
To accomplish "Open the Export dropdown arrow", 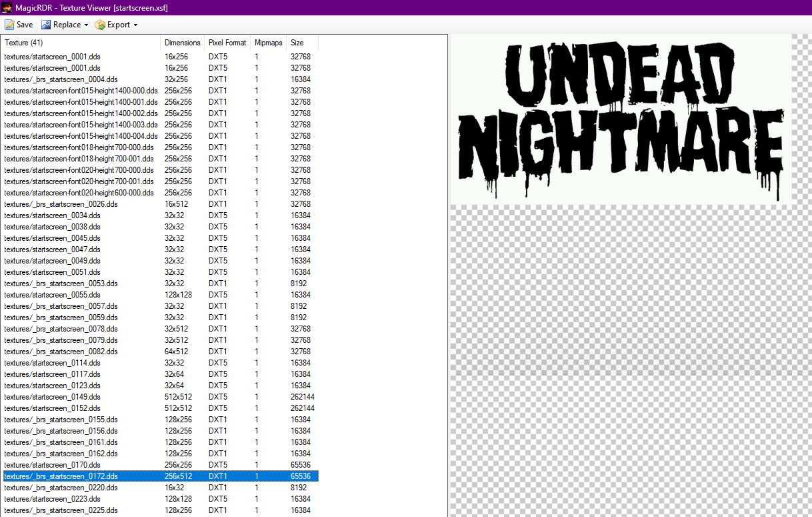I will point(135,25).
